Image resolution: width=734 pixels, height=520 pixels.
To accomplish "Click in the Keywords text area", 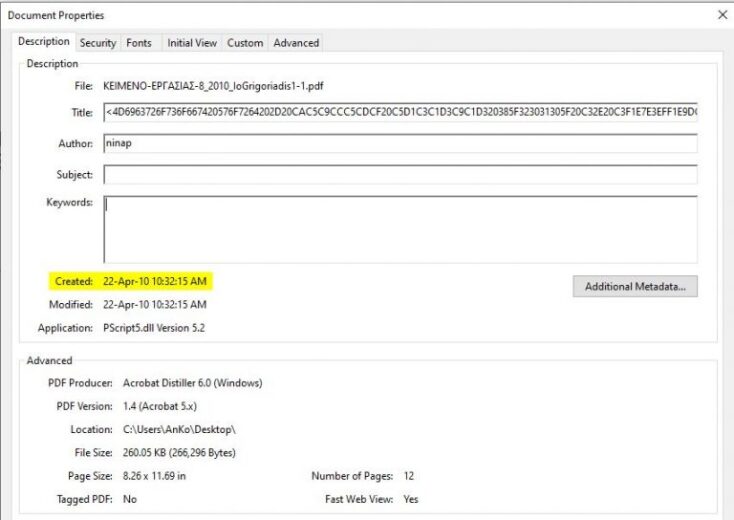I will click(400, 229).
